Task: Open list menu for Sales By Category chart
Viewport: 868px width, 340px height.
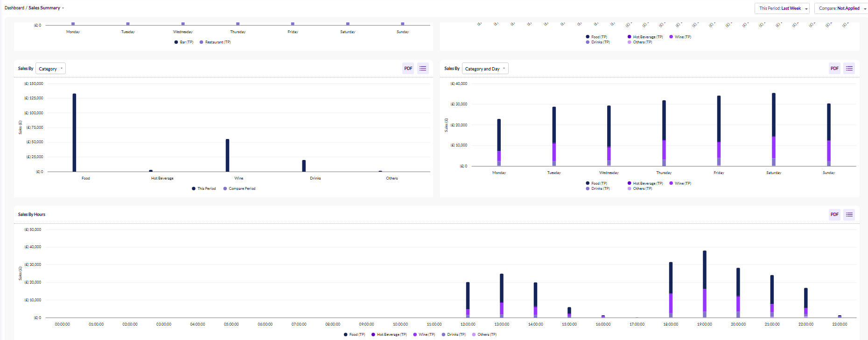Action: point(423,69)
